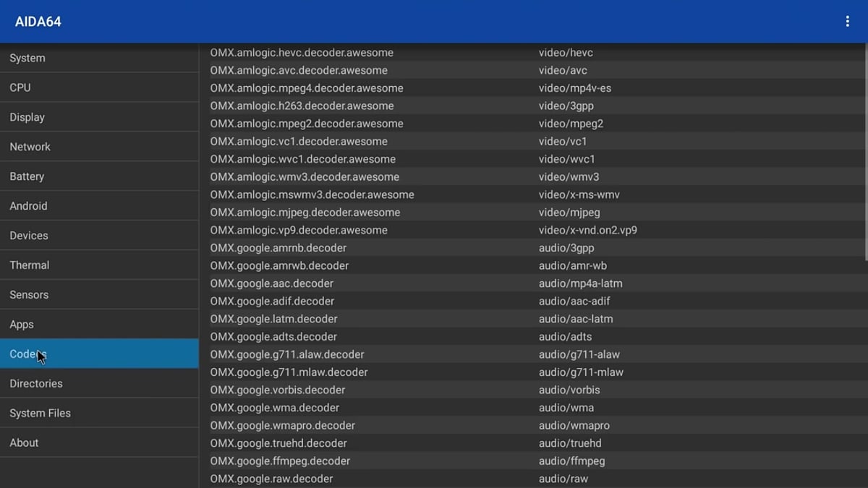
Task: Go to the Display page
Action: coord(27,117)
